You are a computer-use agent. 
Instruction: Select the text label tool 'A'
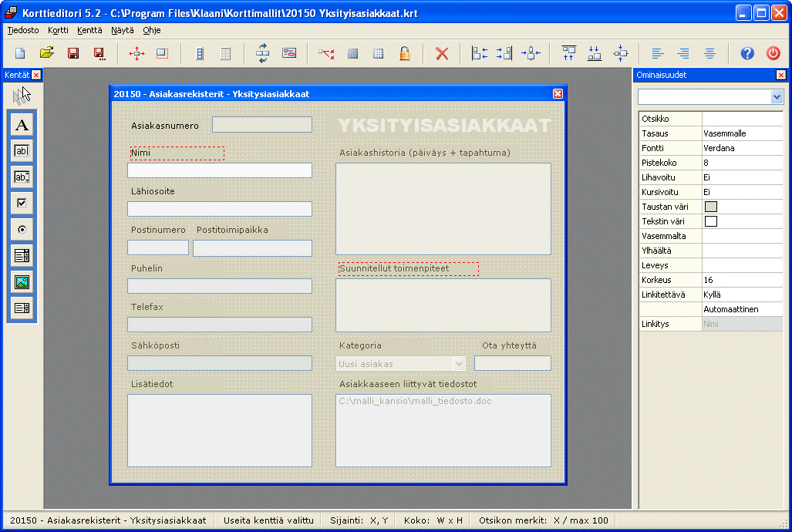[x=22, y=125]
